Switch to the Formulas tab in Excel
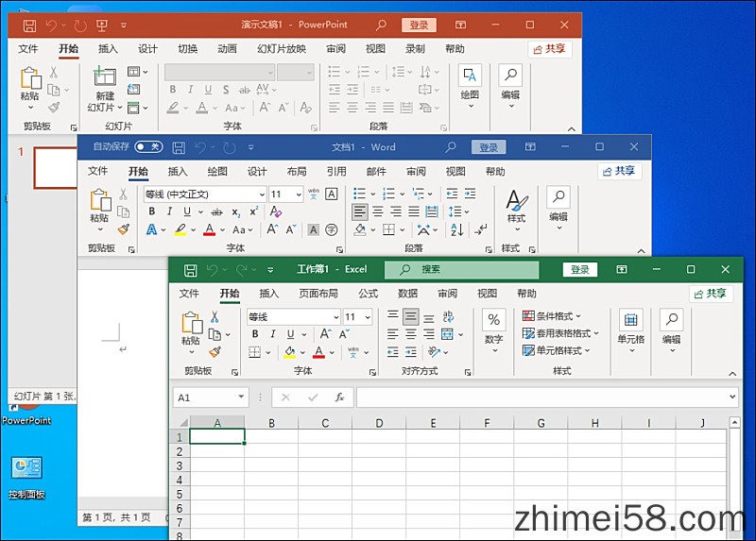Viewport: 756px width, 541px height. click(368, 294)
